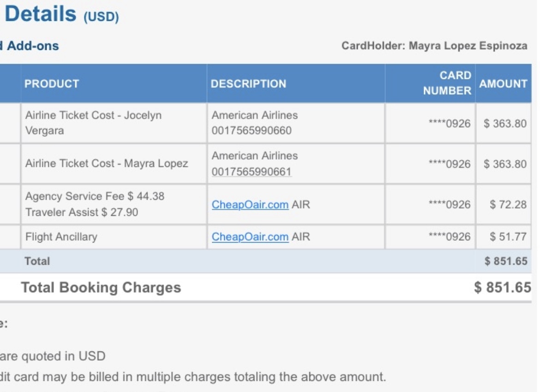This screenshot has height=392, width=540.
Task: Select the CARD NUMBER column header
Action: pyautogui.click(x=450, y=83)
